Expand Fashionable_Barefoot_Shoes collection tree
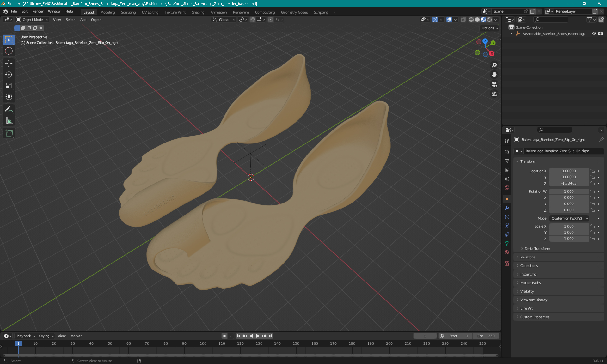607x364 pixels. 512,34
